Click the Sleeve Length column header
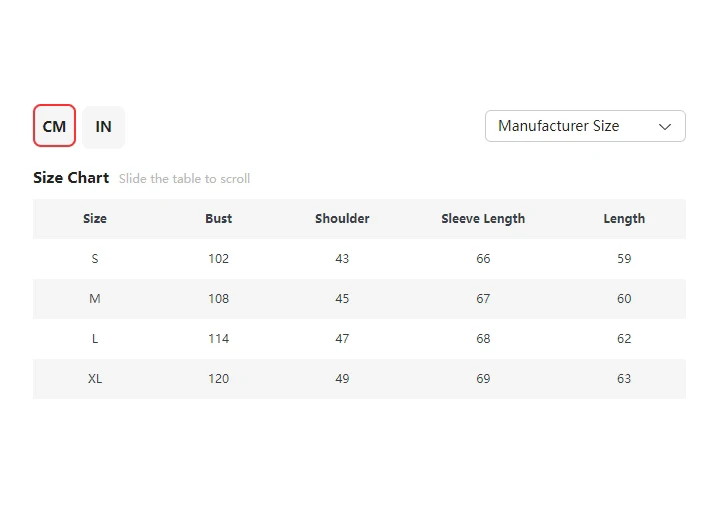 (483, 219)
